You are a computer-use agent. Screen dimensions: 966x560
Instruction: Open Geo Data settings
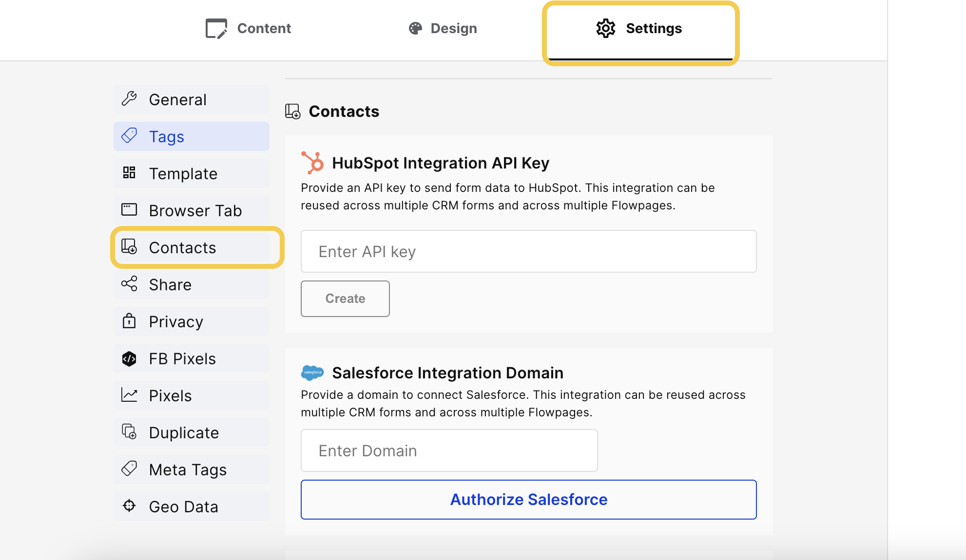(x=192, y=506)
